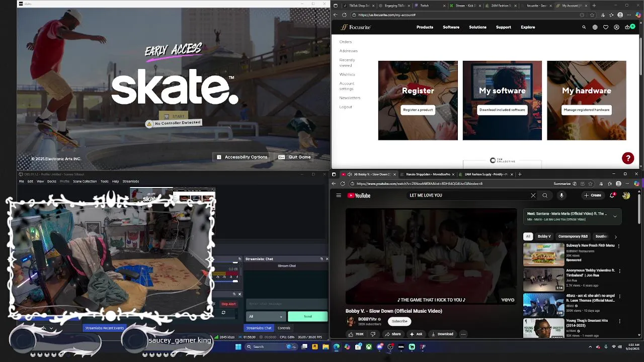
Task: Click YouTube search input field
Action: coord(468,195)
